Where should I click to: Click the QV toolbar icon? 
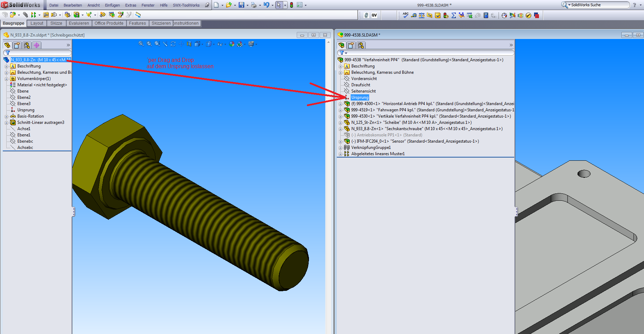(x=374, y=15)
